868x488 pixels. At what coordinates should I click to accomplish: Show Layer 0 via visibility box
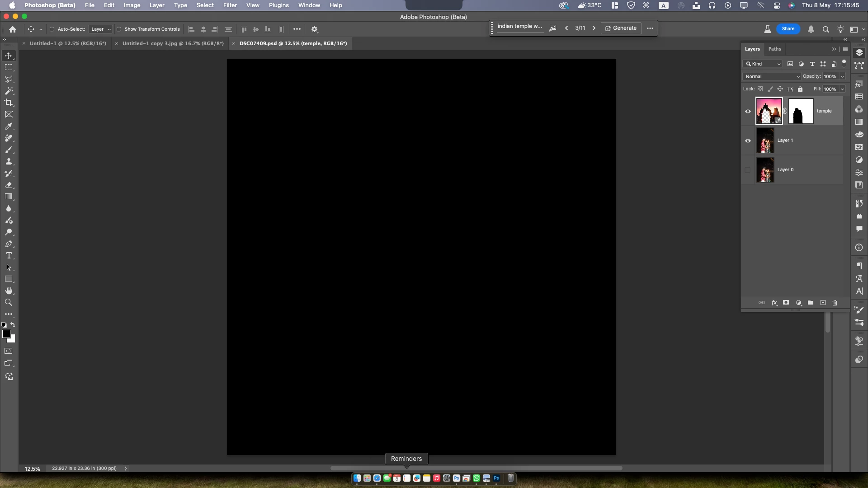748,170
